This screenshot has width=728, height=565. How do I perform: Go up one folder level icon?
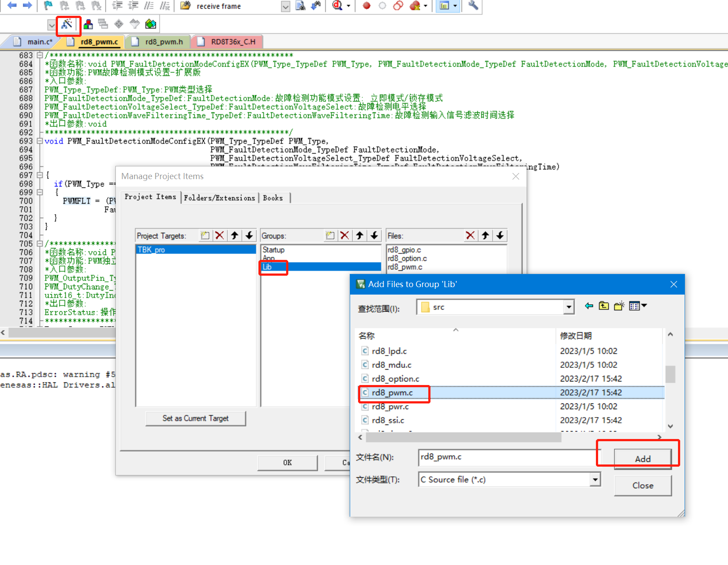pos(604,306)
